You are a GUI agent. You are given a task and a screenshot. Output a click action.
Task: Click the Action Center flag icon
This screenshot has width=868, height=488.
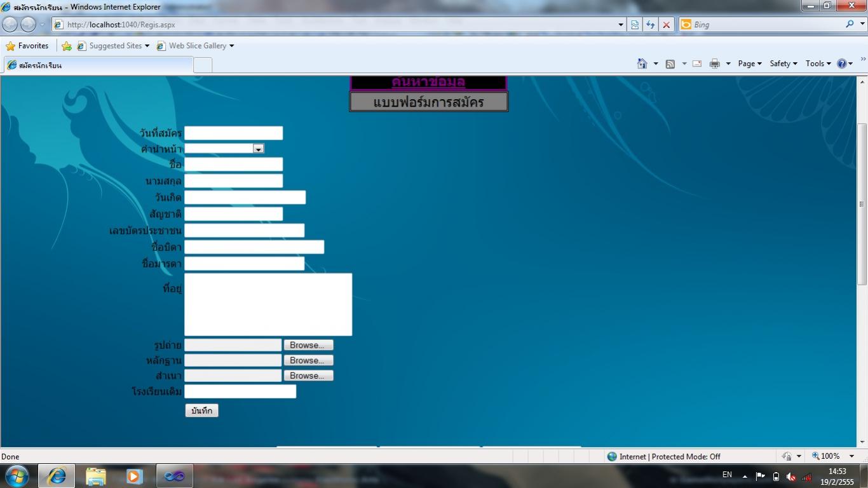[x=760, y=477]
